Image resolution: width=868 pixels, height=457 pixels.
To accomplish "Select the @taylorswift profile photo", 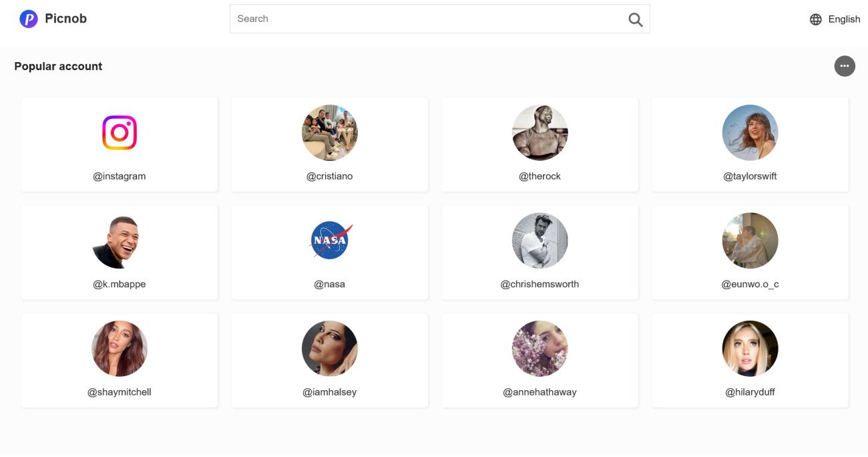I will click(x=750, y=132).
